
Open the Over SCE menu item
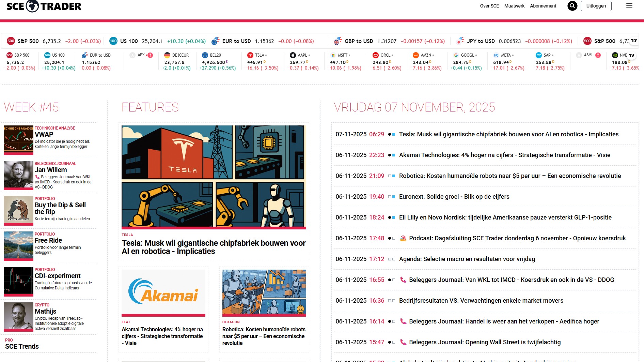click(x=489, y=6)
